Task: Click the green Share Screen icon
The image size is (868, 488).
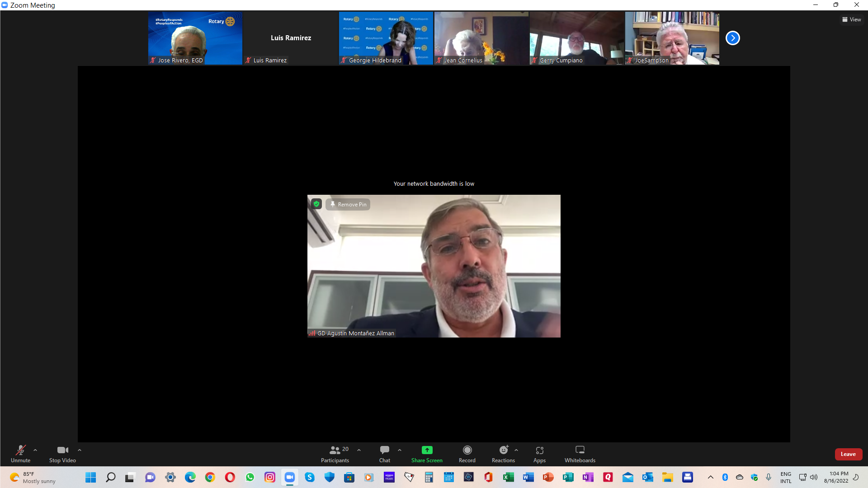Action: tap(427, 450)
